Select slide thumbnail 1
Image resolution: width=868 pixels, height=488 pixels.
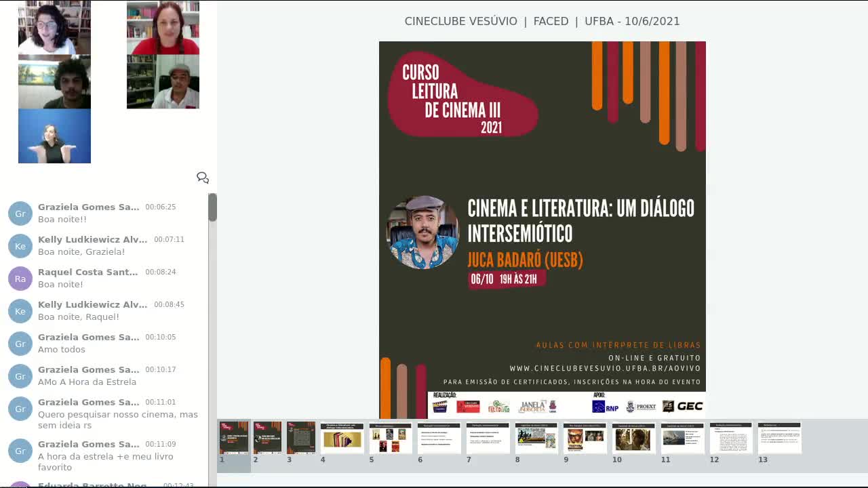pos(234,438)
